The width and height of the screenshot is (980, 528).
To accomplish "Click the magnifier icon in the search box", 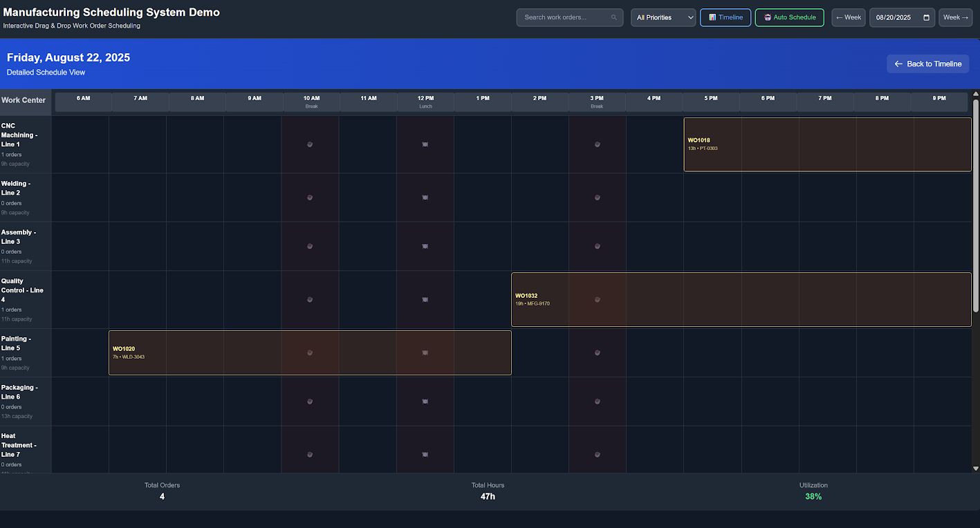I will pyautogui.click(x=613, y=17).
